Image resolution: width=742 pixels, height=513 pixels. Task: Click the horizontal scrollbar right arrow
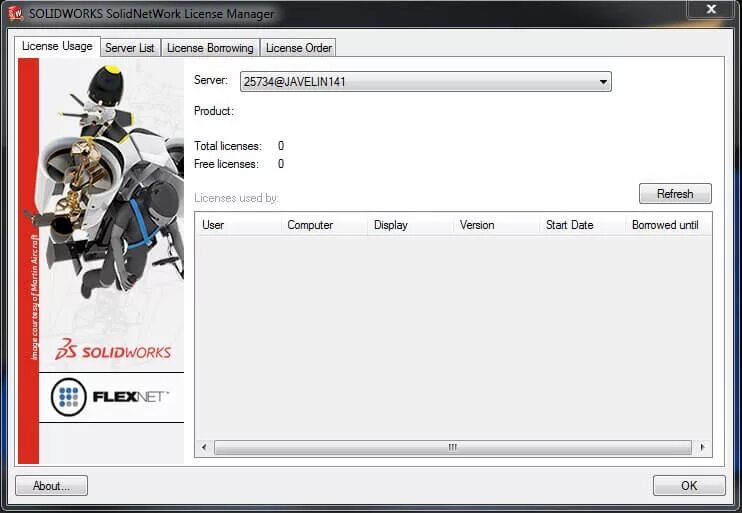pyautogui.click(x=702, y=447)
